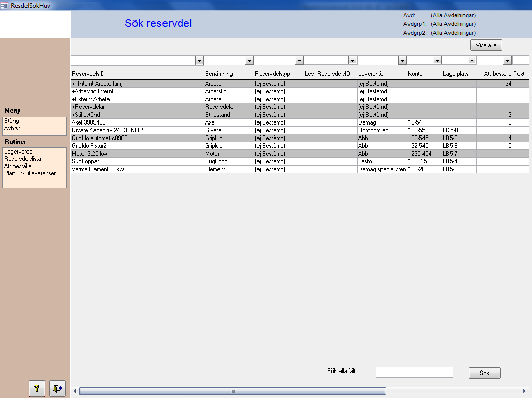Click the Visa alla button

point(486,45)
